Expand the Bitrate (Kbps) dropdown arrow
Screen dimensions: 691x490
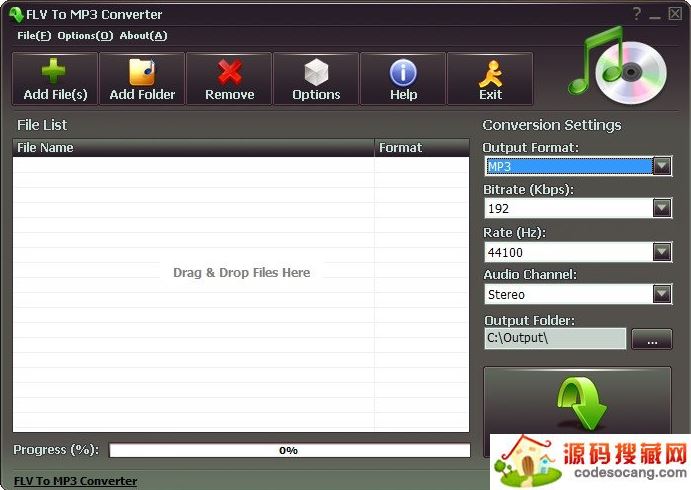coord(662,208)
